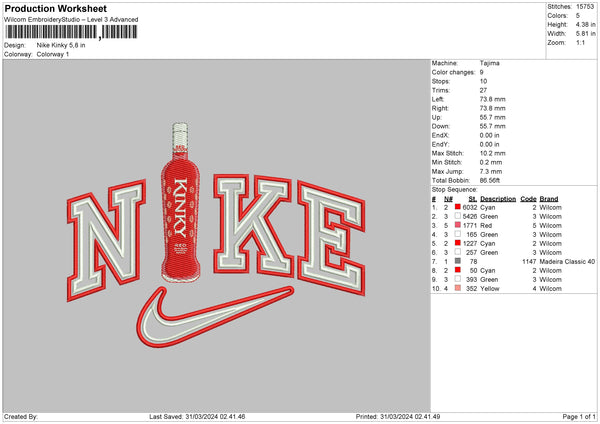Screen dimensions: 600x424
Task: Click the salmon swatch beside 352 Yellow
Action: pos(458,288)
